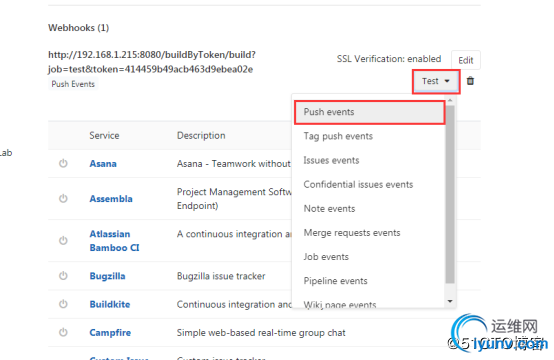Toggle power icon for Bugzilla service
The width and height of the screenshot is (554, 360).
tap(63, 276)
